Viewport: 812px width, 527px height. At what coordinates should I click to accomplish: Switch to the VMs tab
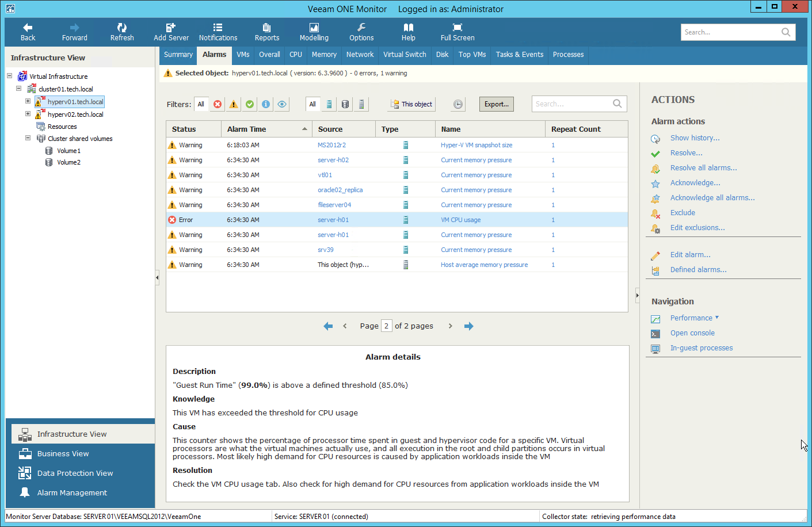243,55
